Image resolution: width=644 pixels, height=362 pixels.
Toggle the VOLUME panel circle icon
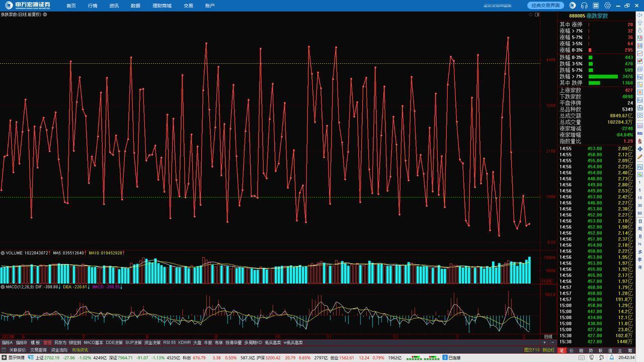click(x=3, y=253)
